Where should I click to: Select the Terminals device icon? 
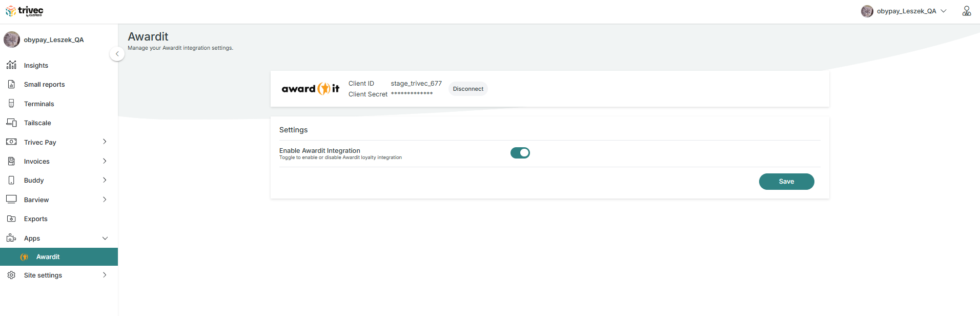tap(11, 104)
